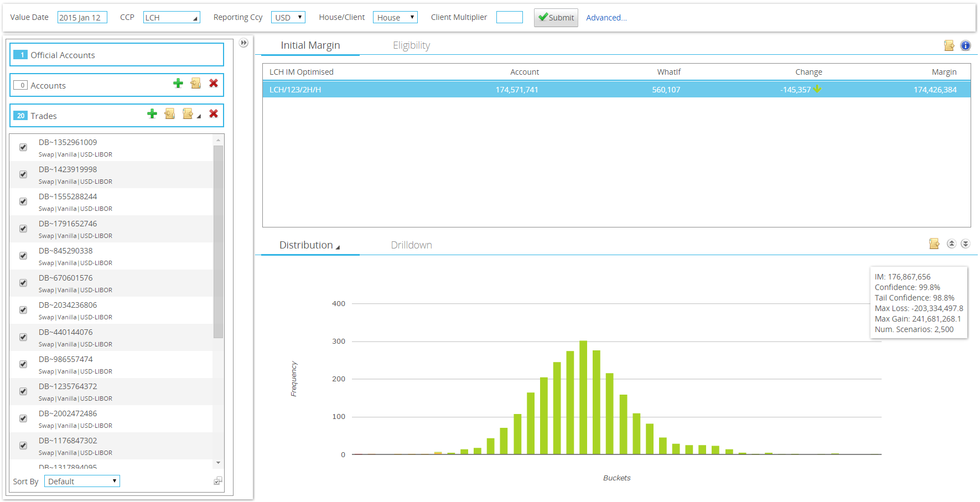Viewport: 980px width, 502px height.
Task: Click the 174,426,384 margin value
Action: click(x=935, y=90)
